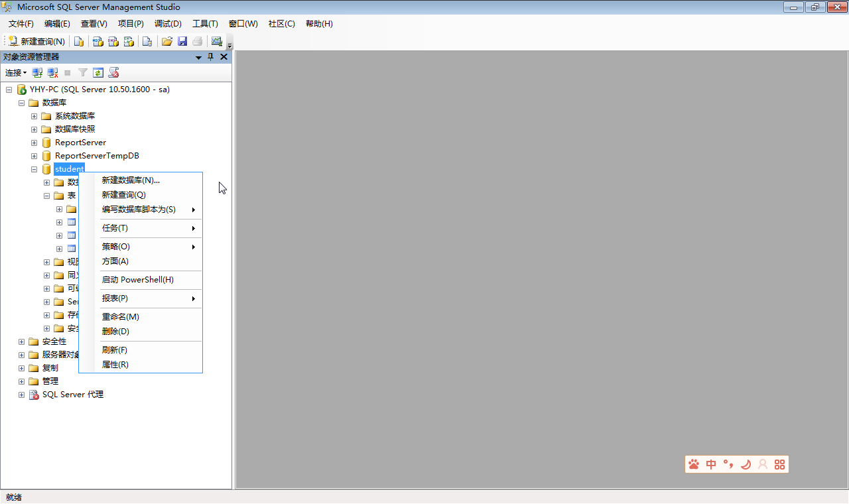
Task: Select YHY-PC server row
Action: [99, 90]
